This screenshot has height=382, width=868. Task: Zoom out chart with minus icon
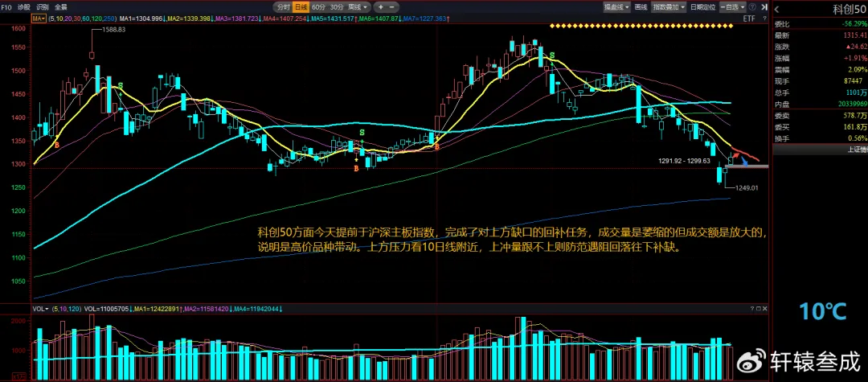coord(392,7)
